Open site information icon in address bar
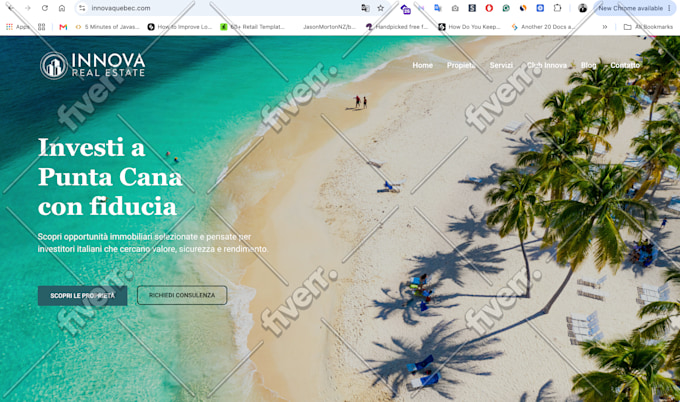680x402 pixels. (82, 8)
